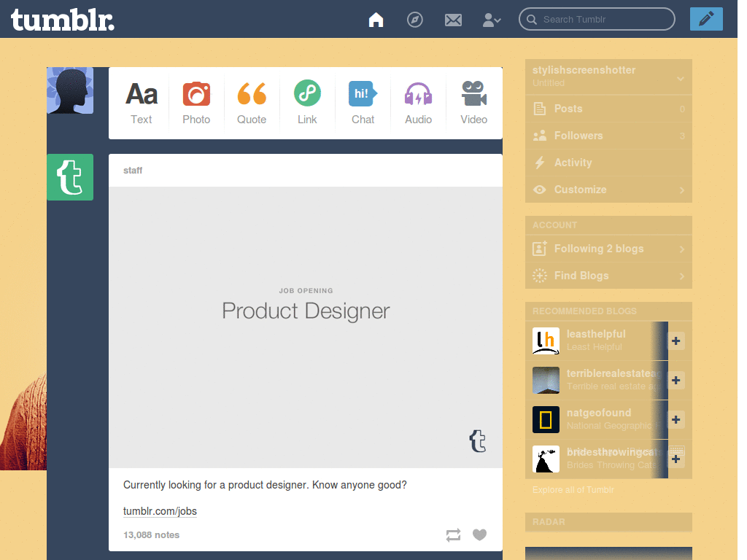Open the staff blog name link
Viewport: 747px width, 560px height.
coord(133,171)
